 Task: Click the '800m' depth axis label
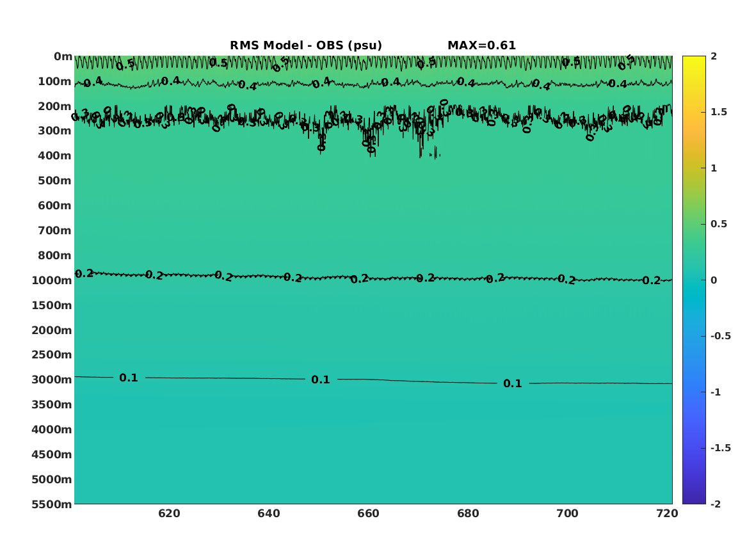pos(55,256)
